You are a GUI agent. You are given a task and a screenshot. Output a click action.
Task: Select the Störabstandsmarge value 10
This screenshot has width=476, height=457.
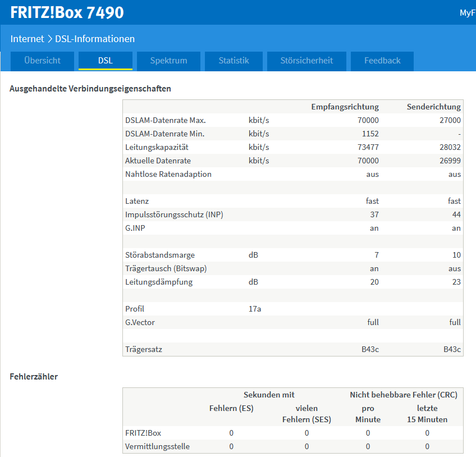[x=456, y=255]
